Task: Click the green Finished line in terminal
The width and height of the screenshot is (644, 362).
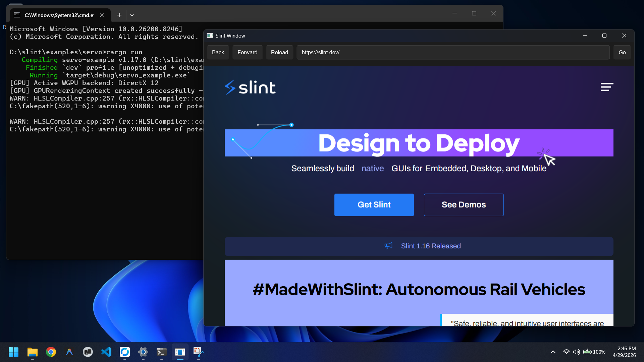Action: pyautogui.click(x=114, y=67)
